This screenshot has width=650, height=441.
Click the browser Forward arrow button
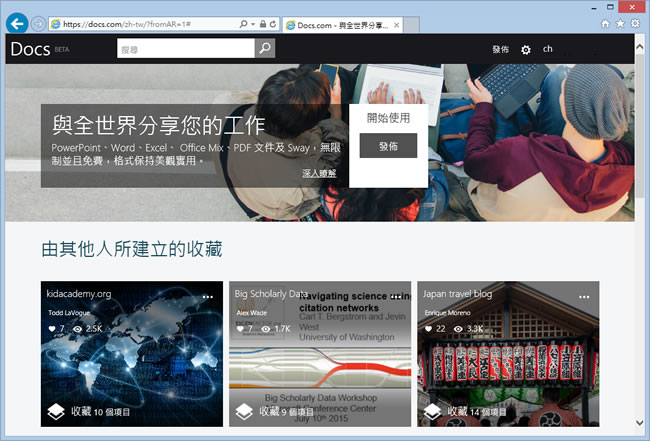[38, 23]
